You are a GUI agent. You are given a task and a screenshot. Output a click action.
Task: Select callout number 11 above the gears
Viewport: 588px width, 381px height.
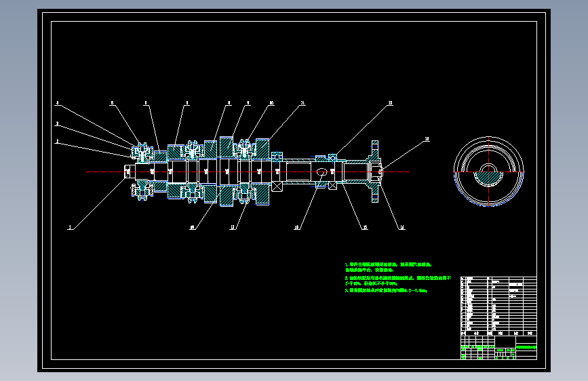pyautogui.click(x=302, y=103)
